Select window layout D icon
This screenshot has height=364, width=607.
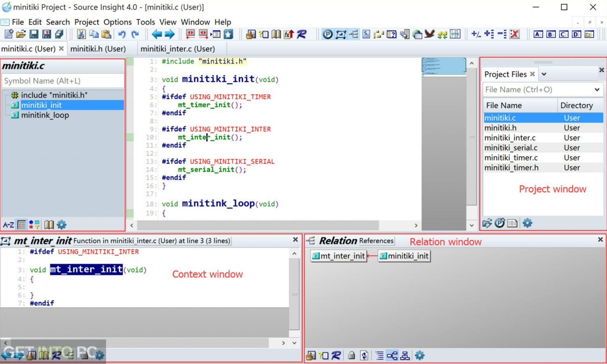pyautogui.click(x=576, y=34)
